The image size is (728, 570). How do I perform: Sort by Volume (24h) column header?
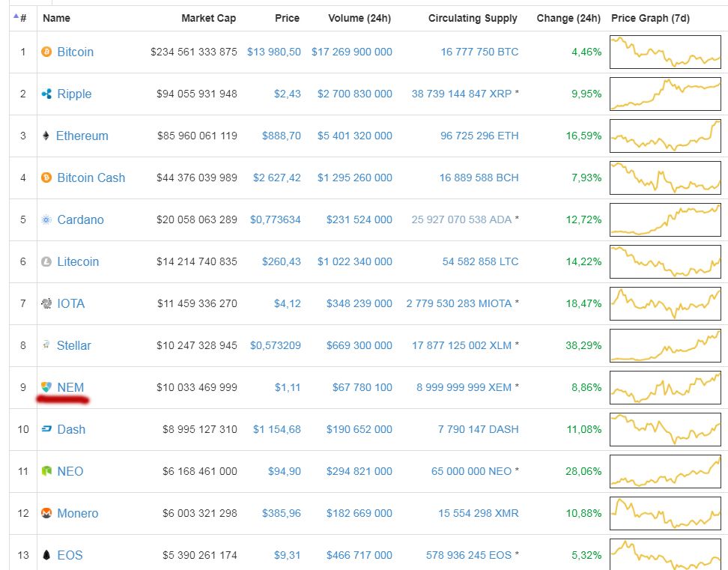(360, 18)
